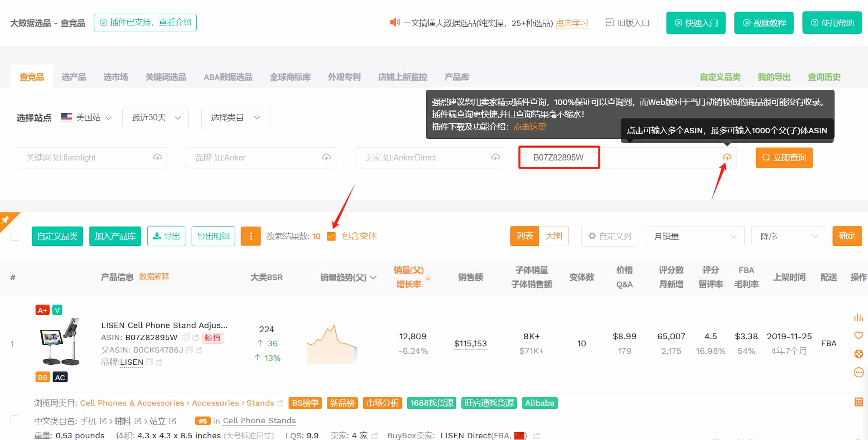Open the bar chart icon in product row
Screen dimensions: 868x440
858,318
